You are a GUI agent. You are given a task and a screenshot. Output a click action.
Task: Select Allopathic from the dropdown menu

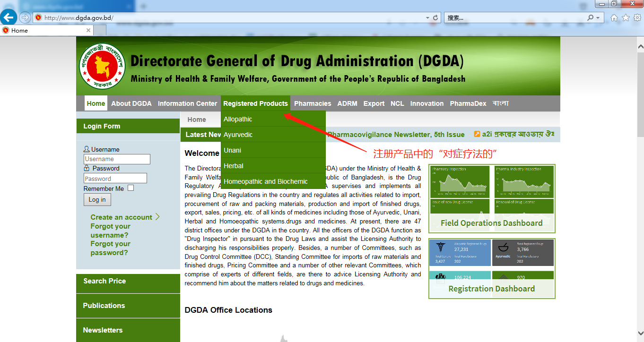pyautogui.click(x=238, y=119)
